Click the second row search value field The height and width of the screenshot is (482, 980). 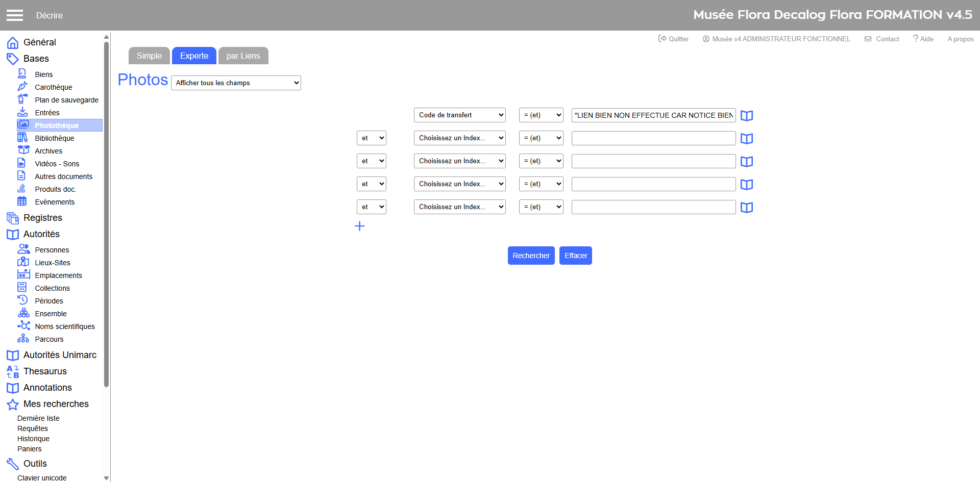point(653,138)
